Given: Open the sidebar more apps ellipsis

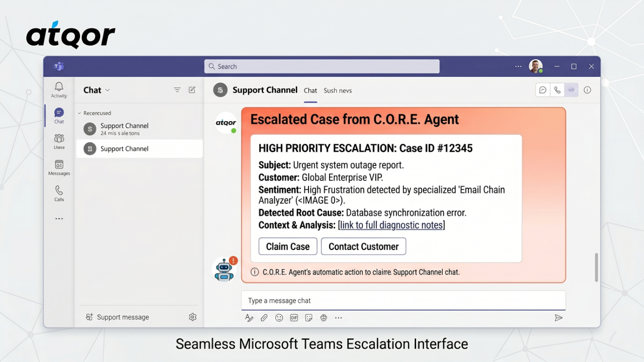Looking at the screenshot, I should pyautogui.click(x=59, y=219).
